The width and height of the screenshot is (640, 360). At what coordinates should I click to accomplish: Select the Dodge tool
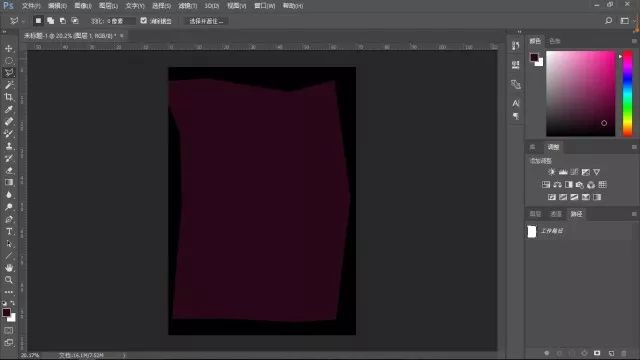9,207
